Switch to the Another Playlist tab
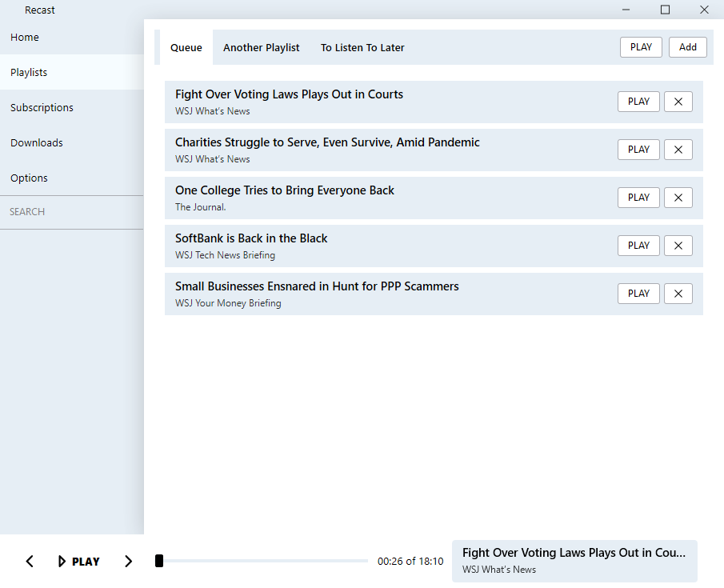 point(261,47)
